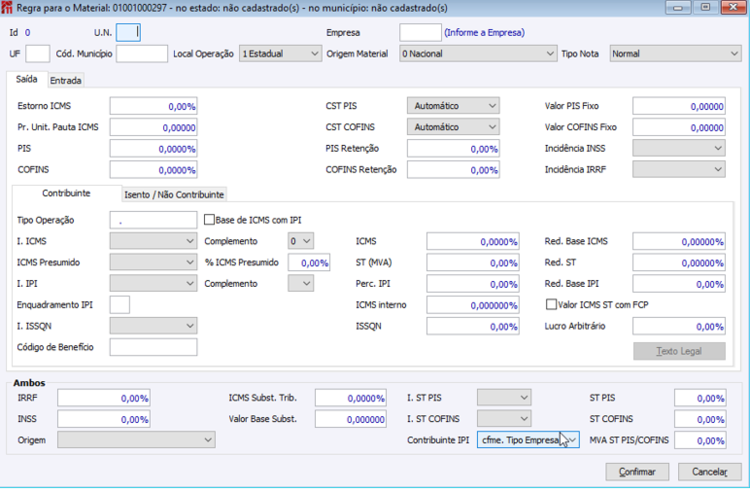Click Red. ST field
Image resolution: width=750 pixels, height=491 pixels.
[x=679, y=262]
